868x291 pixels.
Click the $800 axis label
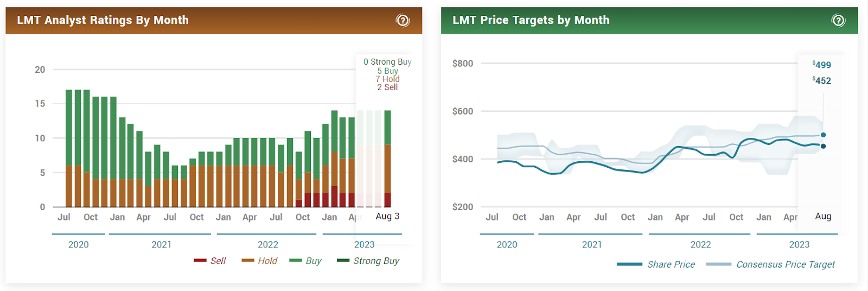(x=463, y=64)
